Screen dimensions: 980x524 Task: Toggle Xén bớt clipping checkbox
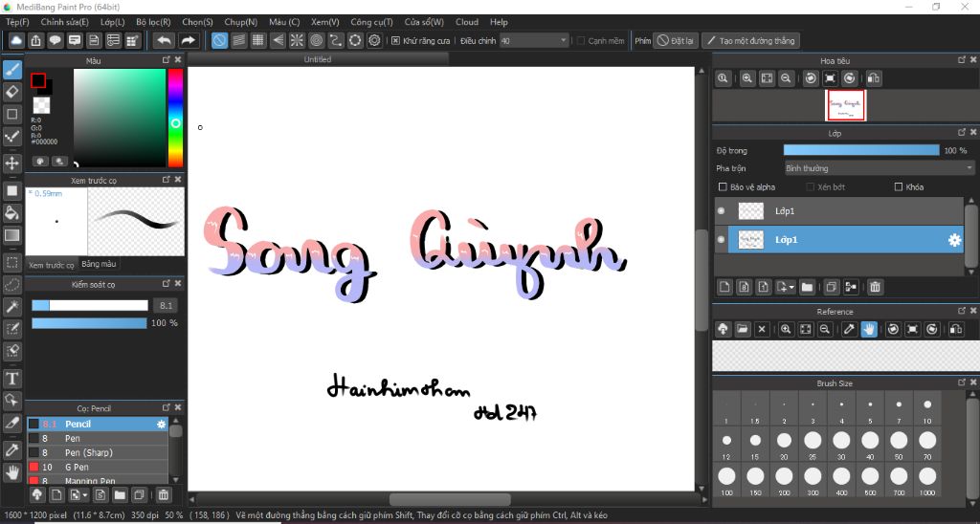coord(811,186)
